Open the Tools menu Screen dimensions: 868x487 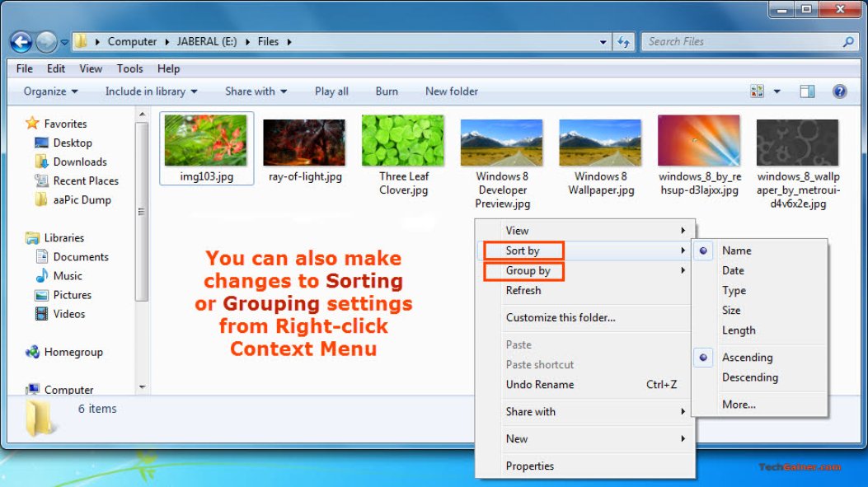[129, 68]
